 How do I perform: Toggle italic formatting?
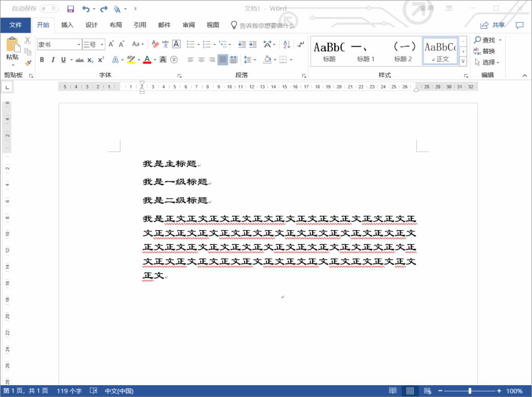coord(53,60)
